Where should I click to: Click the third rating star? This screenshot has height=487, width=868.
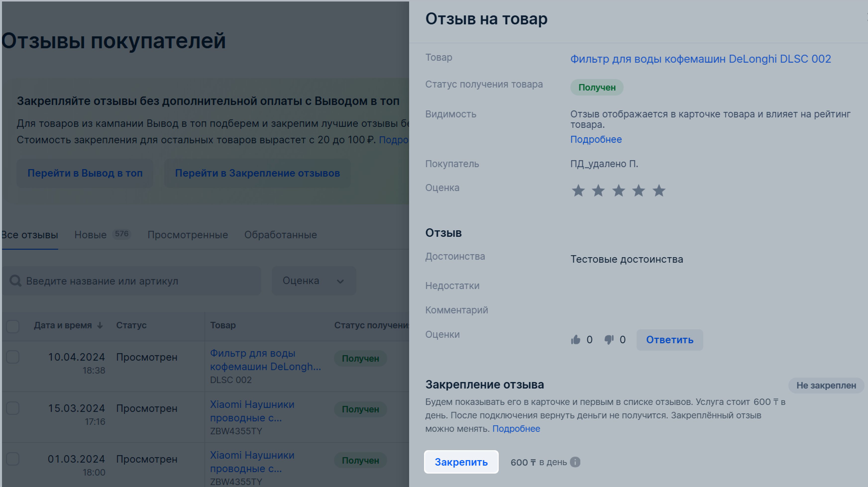point(618,191)
